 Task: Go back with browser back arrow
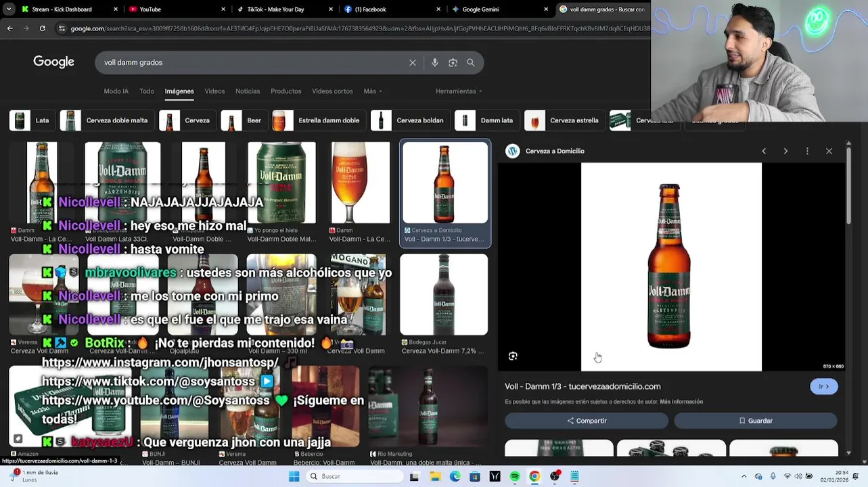[x=9, y=28]
